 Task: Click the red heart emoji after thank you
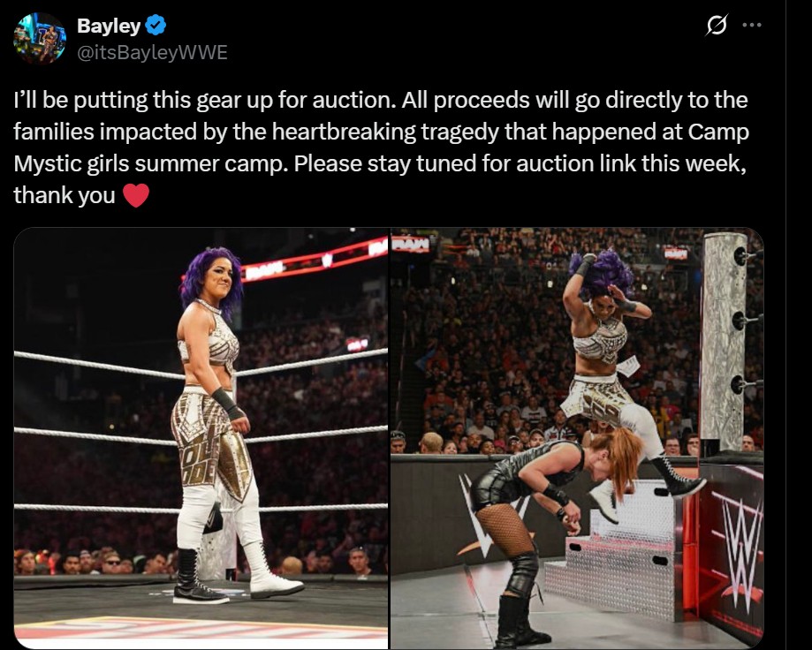pyautogui.click(x=136, y=196)
